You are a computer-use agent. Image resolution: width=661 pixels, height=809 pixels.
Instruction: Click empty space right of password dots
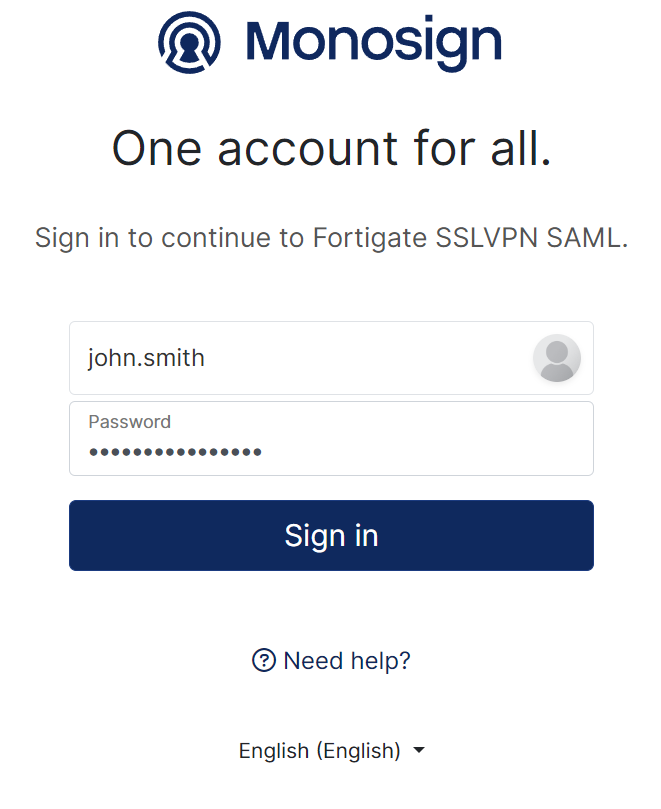click(x=420, y=452)
